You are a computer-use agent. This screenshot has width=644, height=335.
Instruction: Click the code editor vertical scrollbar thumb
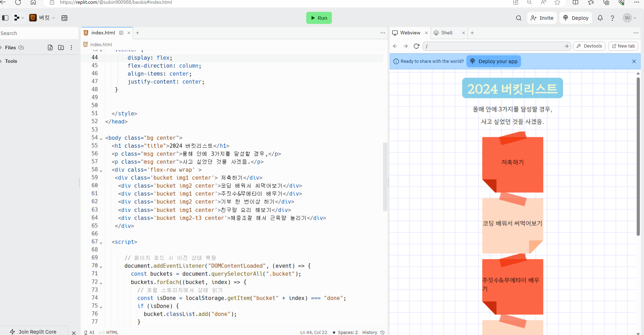tap(385, 177)
